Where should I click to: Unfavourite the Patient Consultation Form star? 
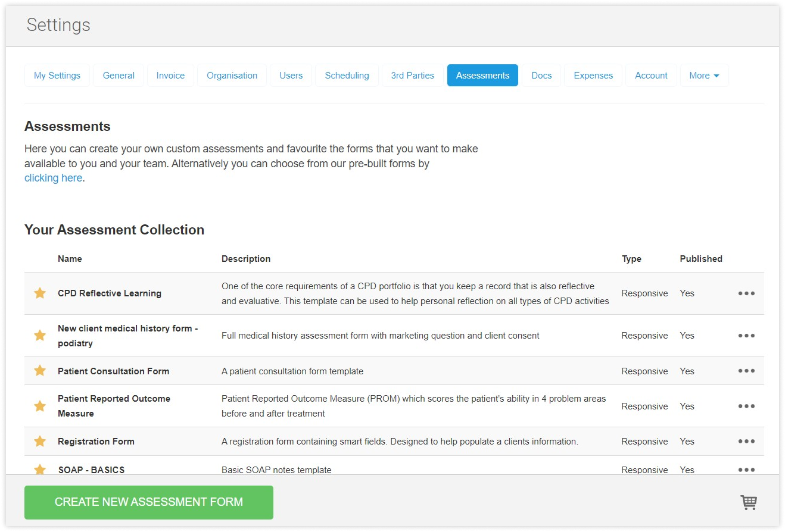(x=40, y=371)
